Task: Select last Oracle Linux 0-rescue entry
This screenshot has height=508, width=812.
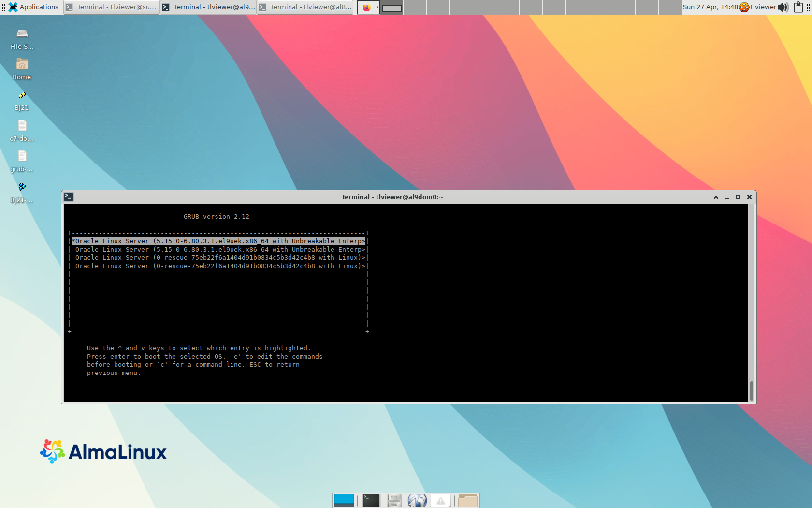Action: pos(218,266)
